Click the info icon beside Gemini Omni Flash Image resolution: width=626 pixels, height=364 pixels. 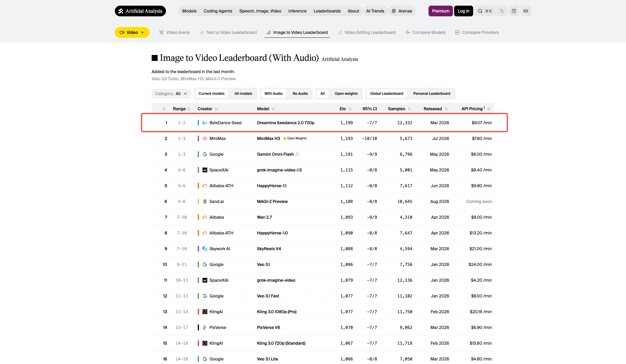297,154
